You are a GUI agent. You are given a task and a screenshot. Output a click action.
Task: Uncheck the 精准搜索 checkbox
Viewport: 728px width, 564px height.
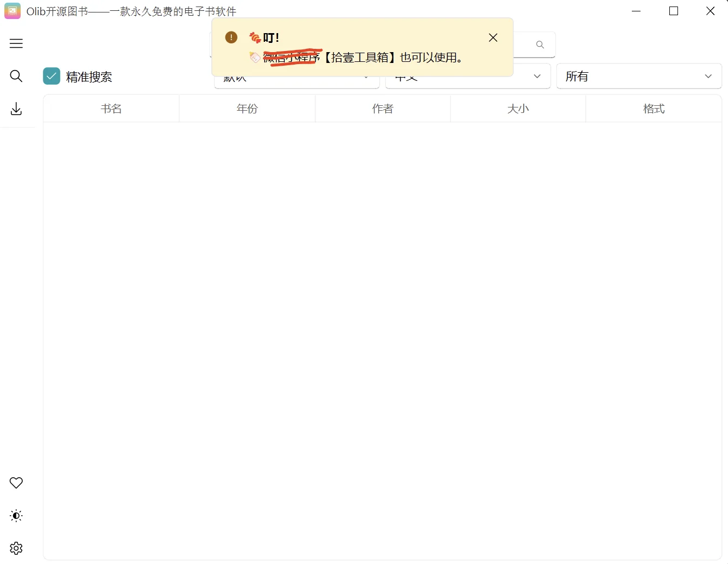[52, 77]
